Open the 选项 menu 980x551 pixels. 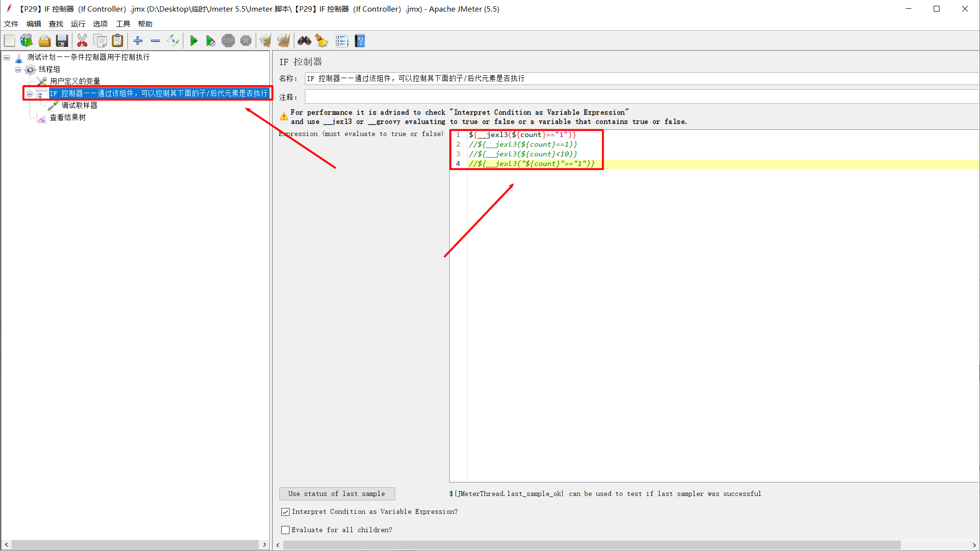click(x=100, y=24)
